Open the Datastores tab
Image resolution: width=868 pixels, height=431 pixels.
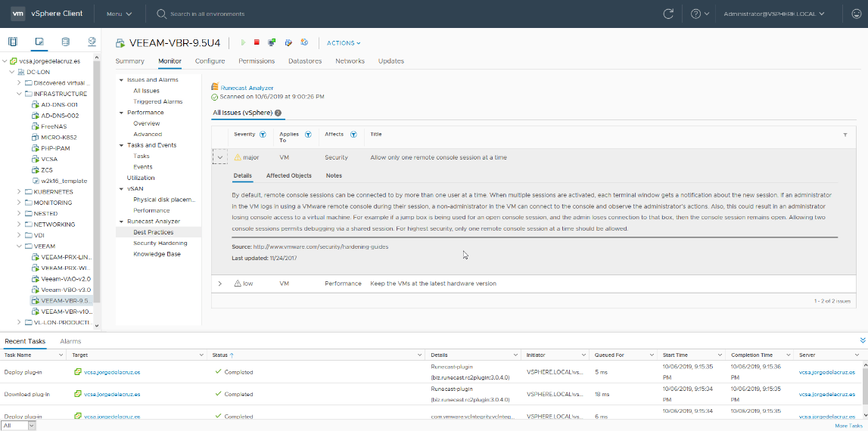click(305, 60)
